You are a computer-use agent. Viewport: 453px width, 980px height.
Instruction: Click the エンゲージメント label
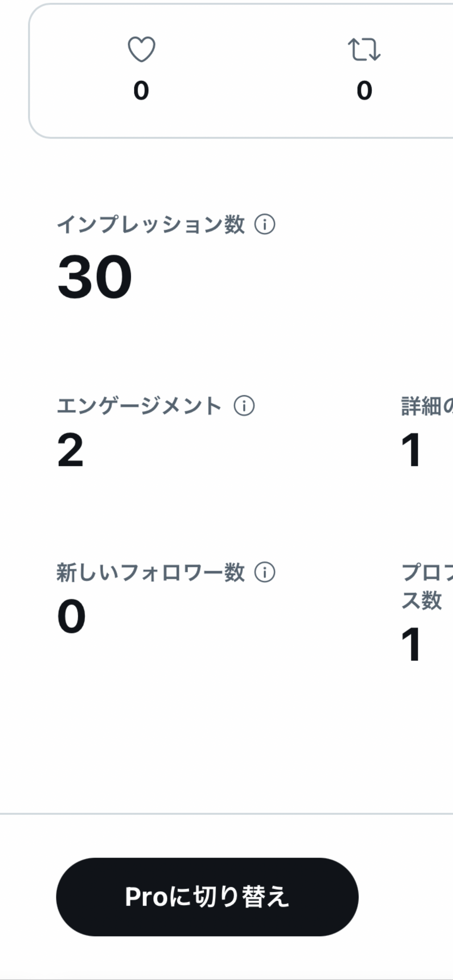click(139, 406)
